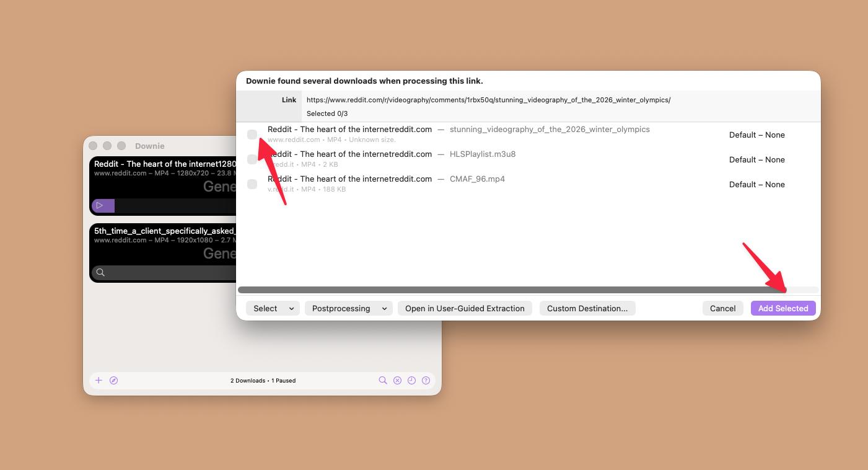Open in User-Guided Extraction
This screenshot has width=868, height=470.
pos(465,308)
